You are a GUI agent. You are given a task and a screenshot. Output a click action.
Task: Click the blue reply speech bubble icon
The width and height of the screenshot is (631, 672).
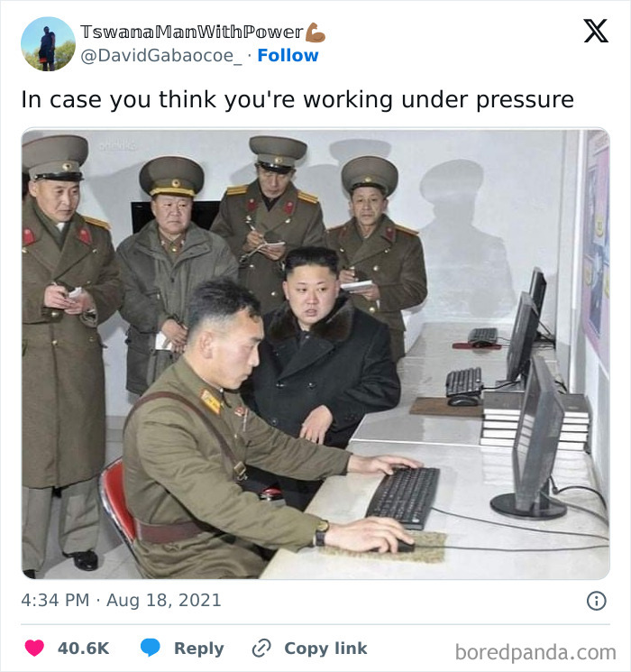[151, 647]
